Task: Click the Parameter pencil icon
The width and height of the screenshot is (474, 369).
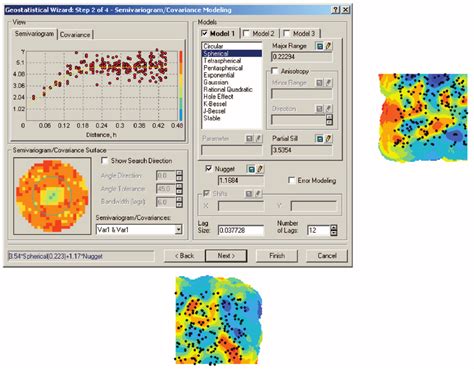Action: (x=258, y=138)
